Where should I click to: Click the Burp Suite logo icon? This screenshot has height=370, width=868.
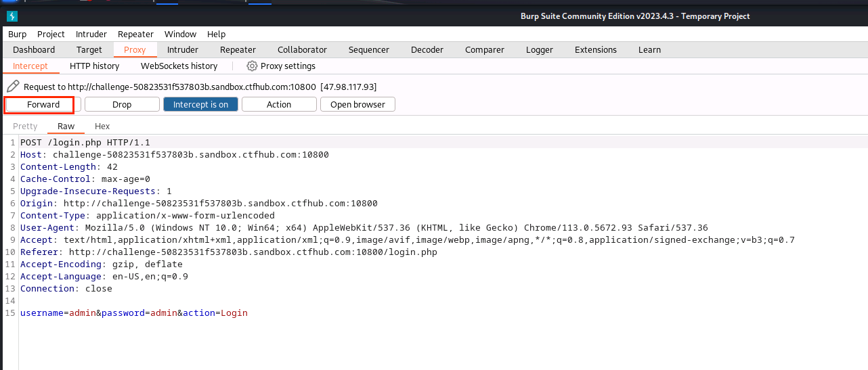tap(12, 16)
